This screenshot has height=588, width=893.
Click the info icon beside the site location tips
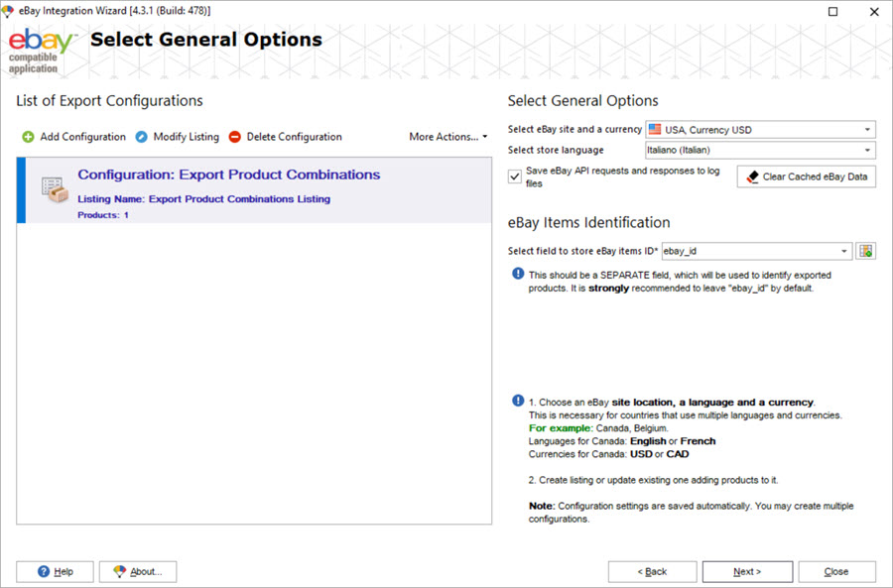point(518,401)
